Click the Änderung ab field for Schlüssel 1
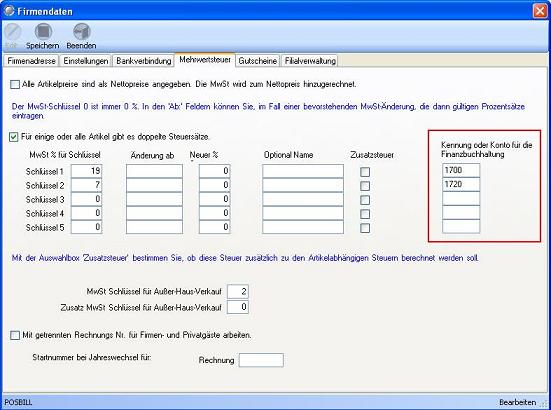This screenshot has width=551, height=410. (155, 171)
